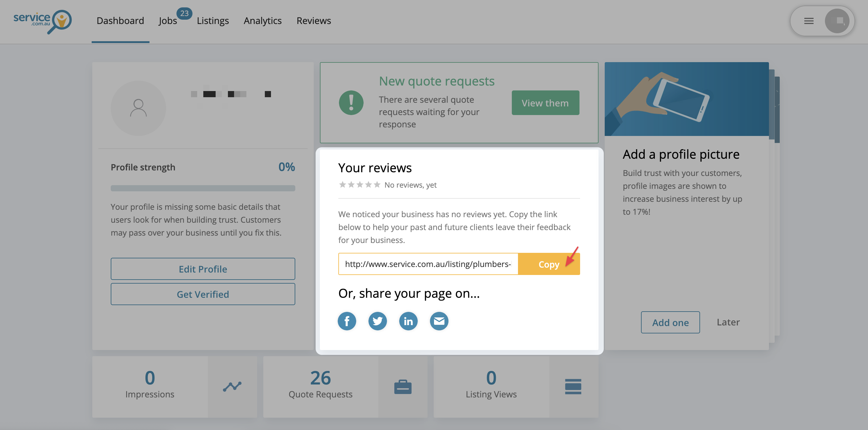
Task: Click the View them button
Action: coord(545,103)
